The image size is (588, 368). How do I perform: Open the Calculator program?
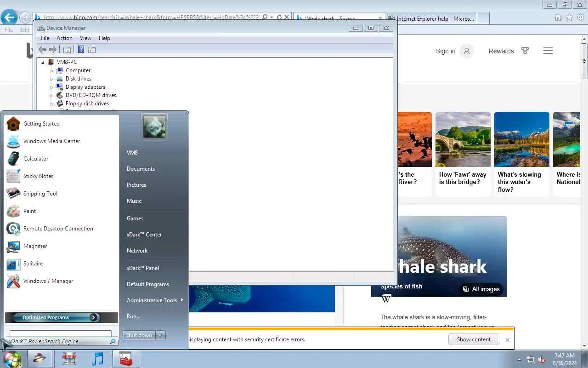[x=36, y=159]
